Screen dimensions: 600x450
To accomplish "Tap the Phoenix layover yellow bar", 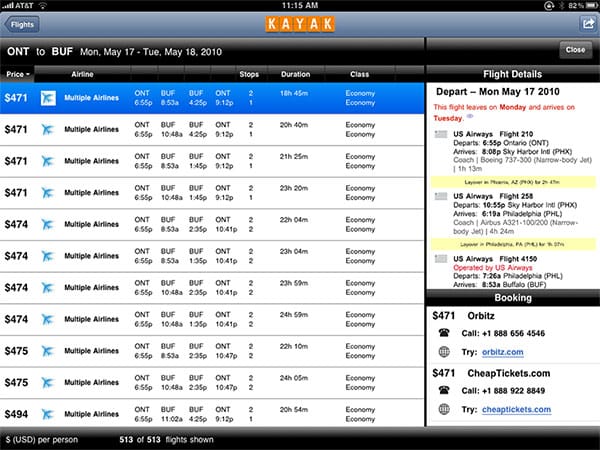I will pyautogui.click(x=513, y=182).
